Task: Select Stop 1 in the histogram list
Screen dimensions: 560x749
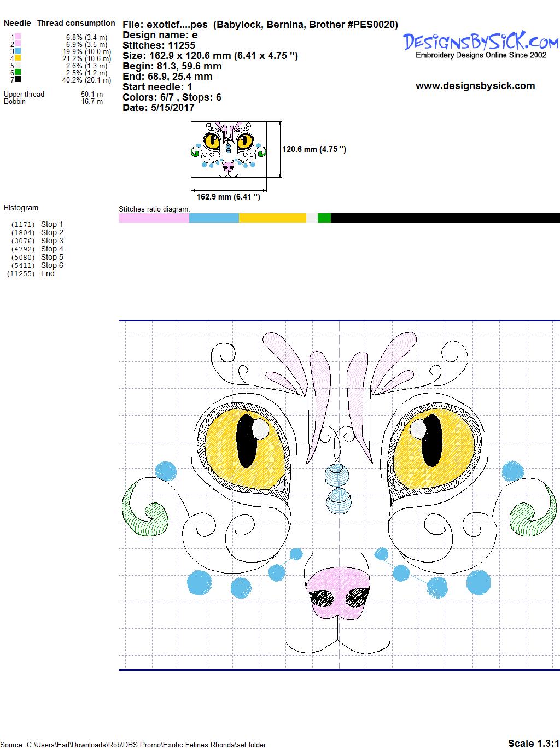Action: [52, 224]
